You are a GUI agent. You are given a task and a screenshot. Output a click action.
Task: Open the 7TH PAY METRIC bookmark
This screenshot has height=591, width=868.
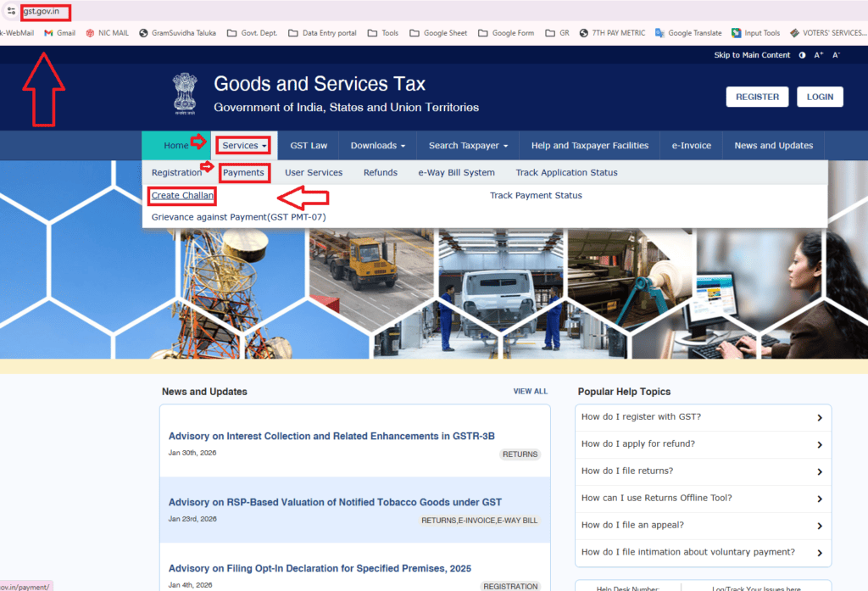[612, 33]
